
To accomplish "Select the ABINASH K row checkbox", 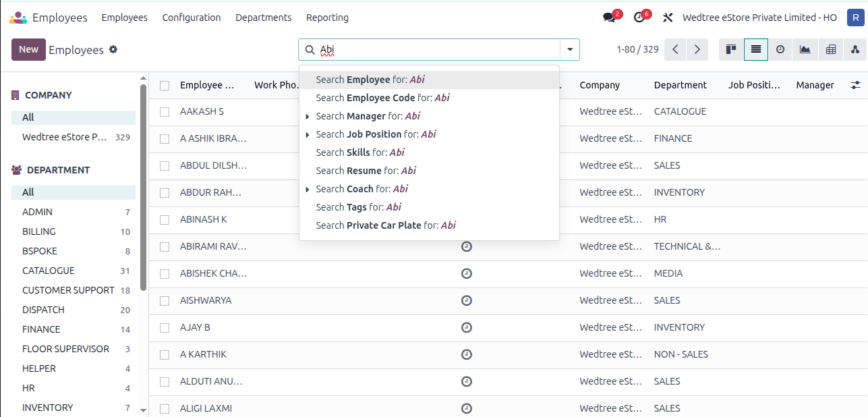I will [x=165, y=219].
